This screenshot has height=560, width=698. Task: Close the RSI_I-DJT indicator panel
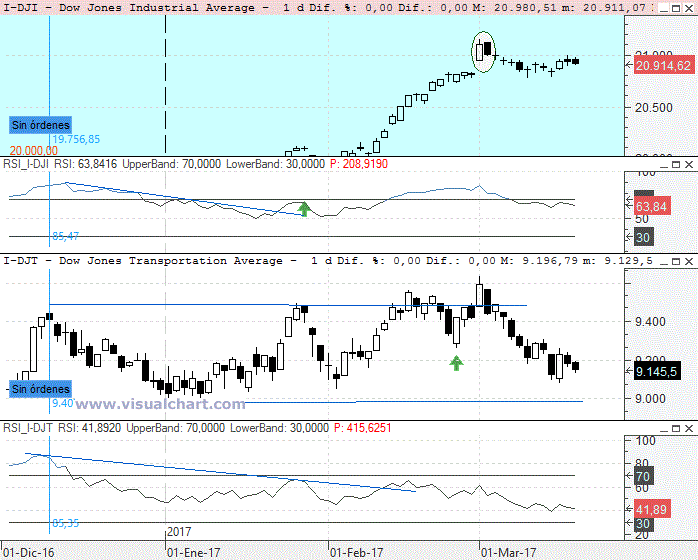(689, 429)
